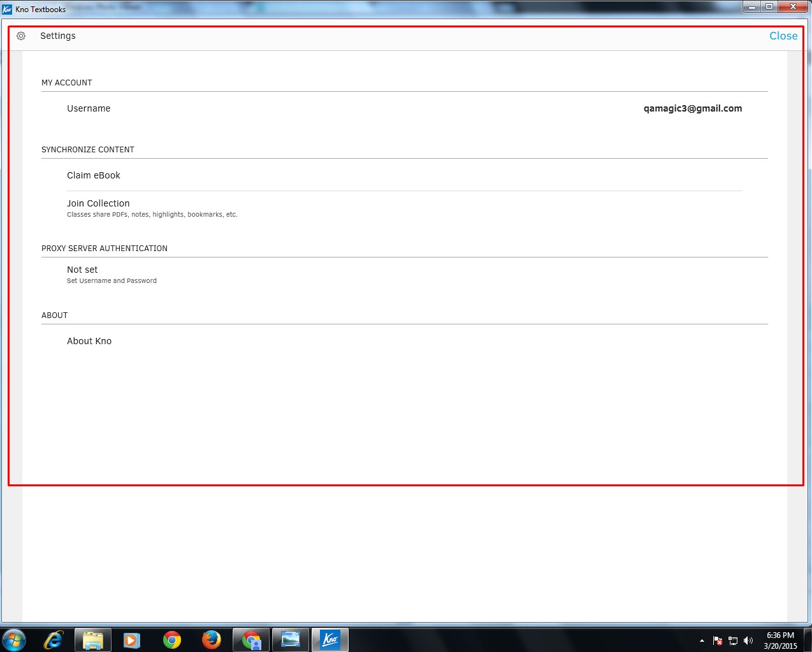Open first Google Chrome taskbar icon

click(x=172, y=639)
